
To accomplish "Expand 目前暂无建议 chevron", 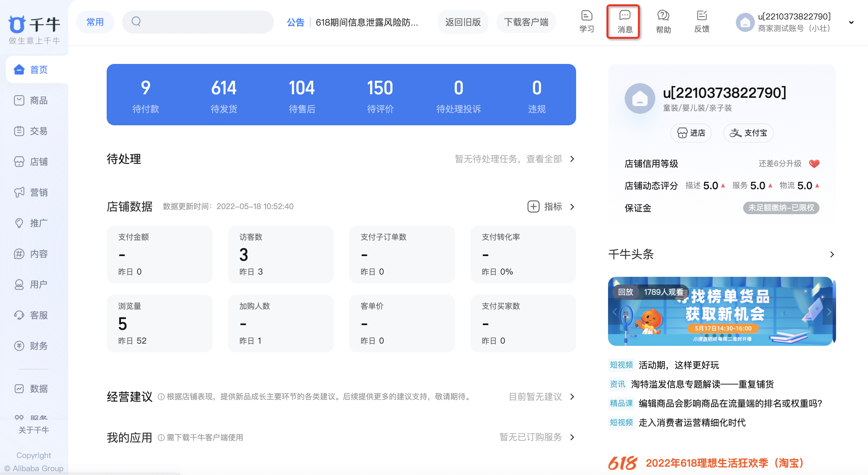I will [x=572, y=397].
